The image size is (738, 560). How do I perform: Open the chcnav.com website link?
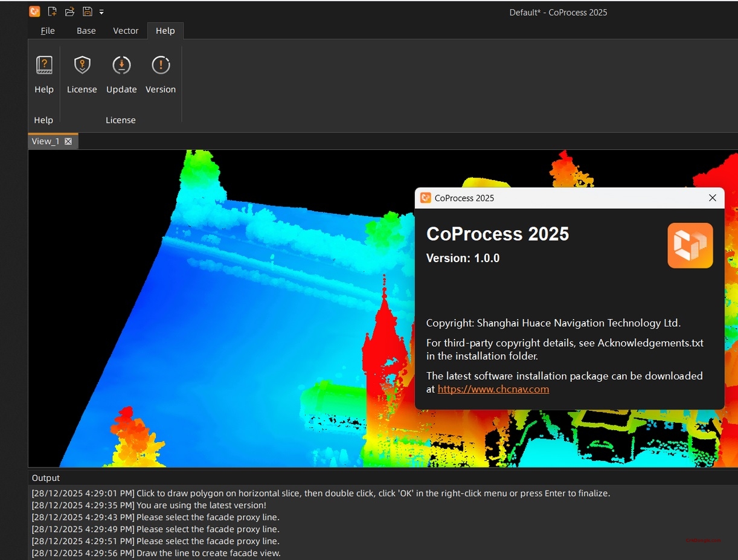pyautogui.click(x=493, y=389)
